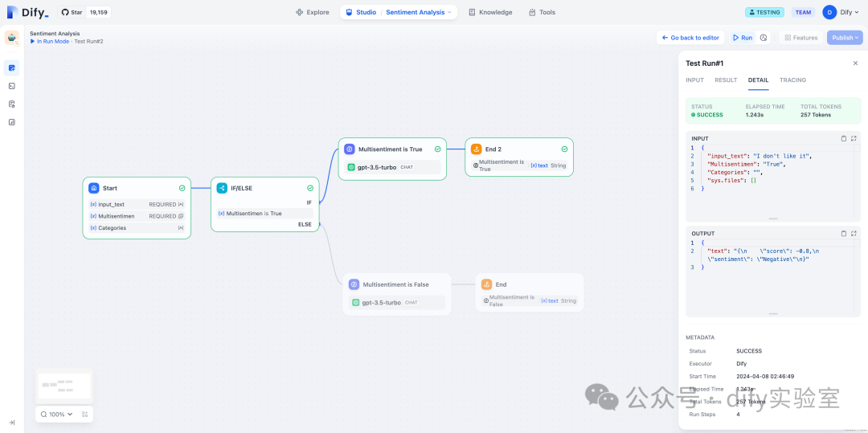Click the workflow minimap thumbnail
Screen dimensions: 868x433
64,386
